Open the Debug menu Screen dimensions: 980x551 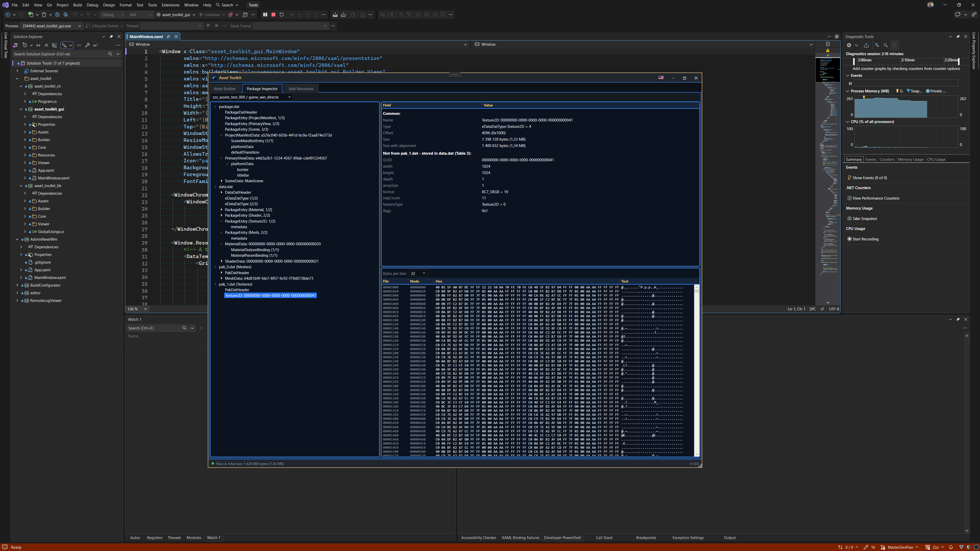click(x=92, y=5)
